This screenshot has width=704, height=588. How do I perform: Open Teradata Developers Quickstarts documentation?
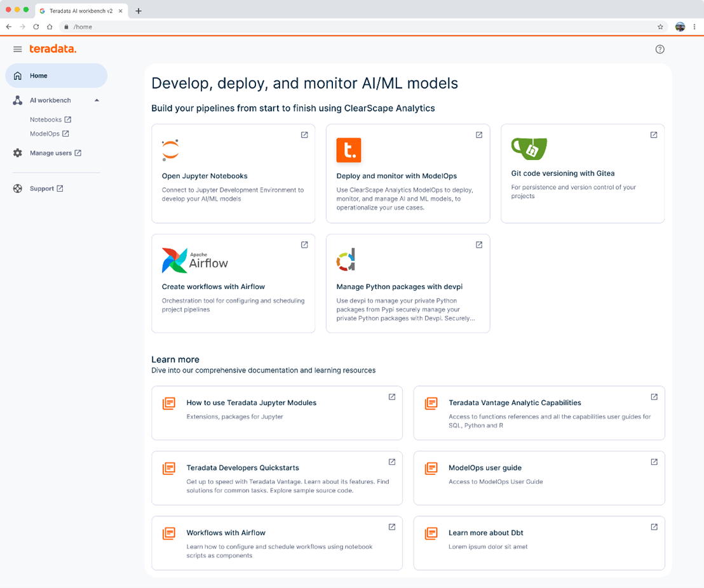(242, 468)
